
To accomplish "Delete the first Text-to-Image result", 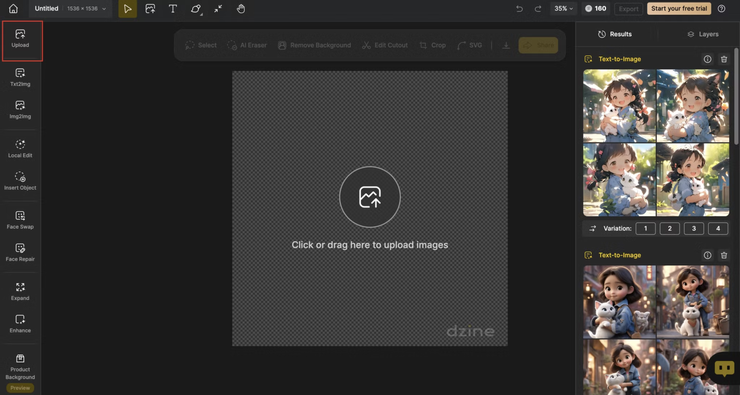I will [x=723, y=59].
